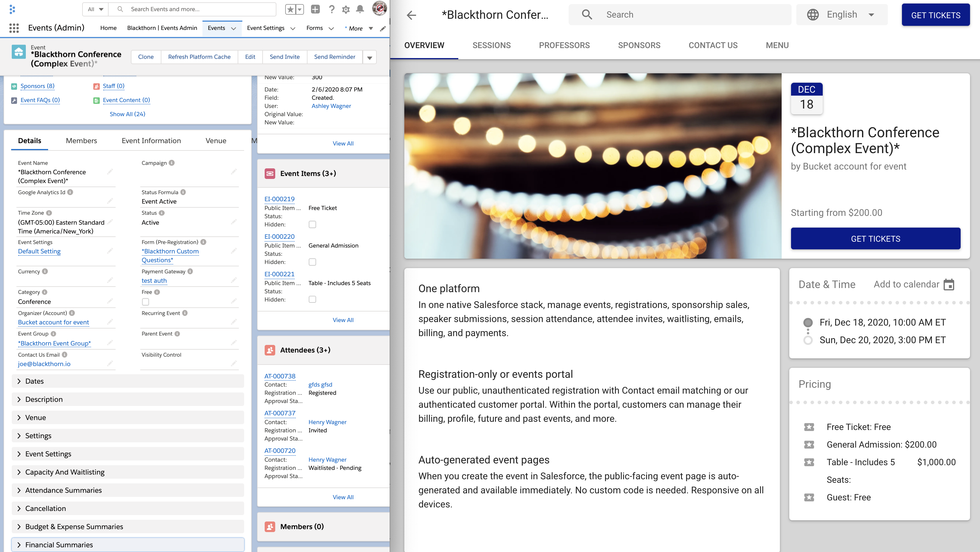The height and width of the screenshot is (552, 980).
Task: Click the Members related list icon
Action: pyautogui.click(x=270, y=526)
